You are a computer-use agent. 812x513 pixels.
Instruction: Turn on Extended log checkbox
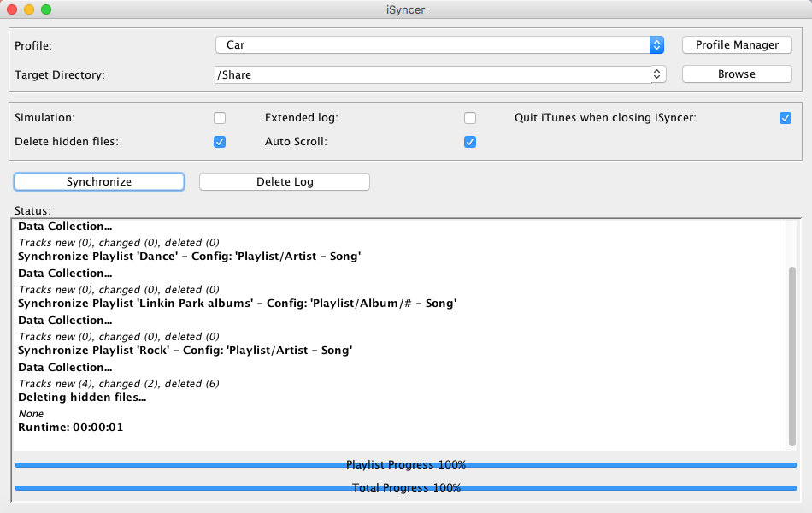click(470, 118)
